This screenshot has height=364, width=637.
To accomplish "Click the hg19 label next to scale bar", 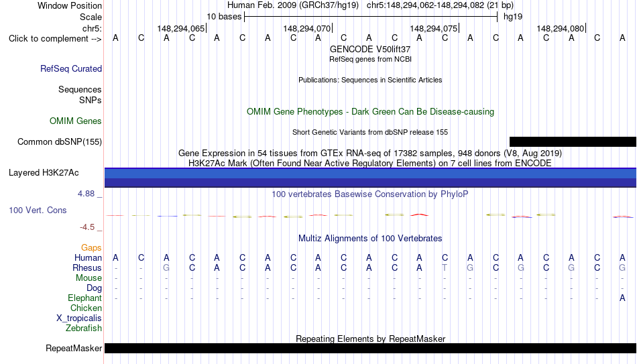I will coord(513,17).
